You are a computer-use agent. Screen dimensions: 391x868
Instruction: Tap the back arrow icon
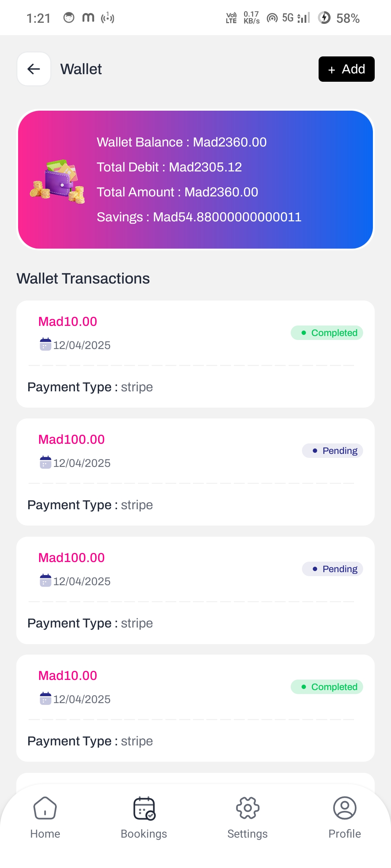point(34,69)
